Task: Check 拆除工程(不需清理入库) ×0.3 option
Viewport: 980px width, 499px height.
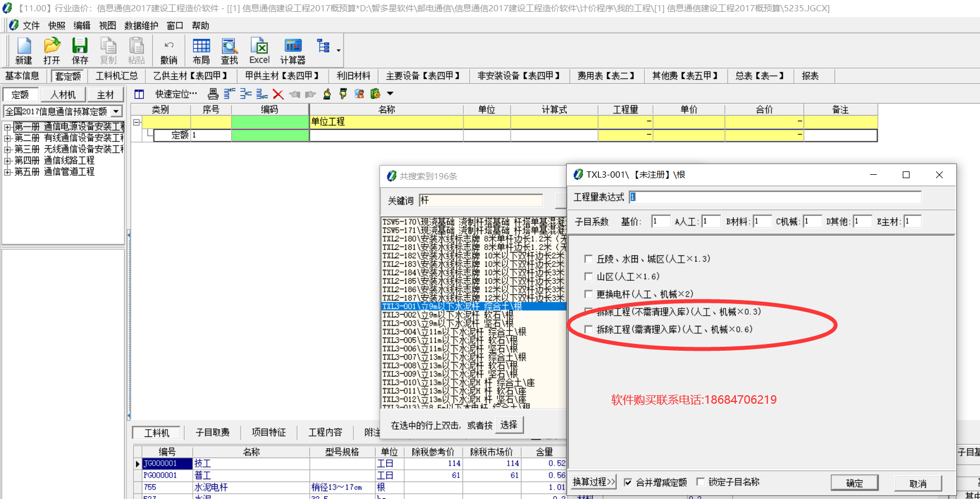Action: coord(589,311)
